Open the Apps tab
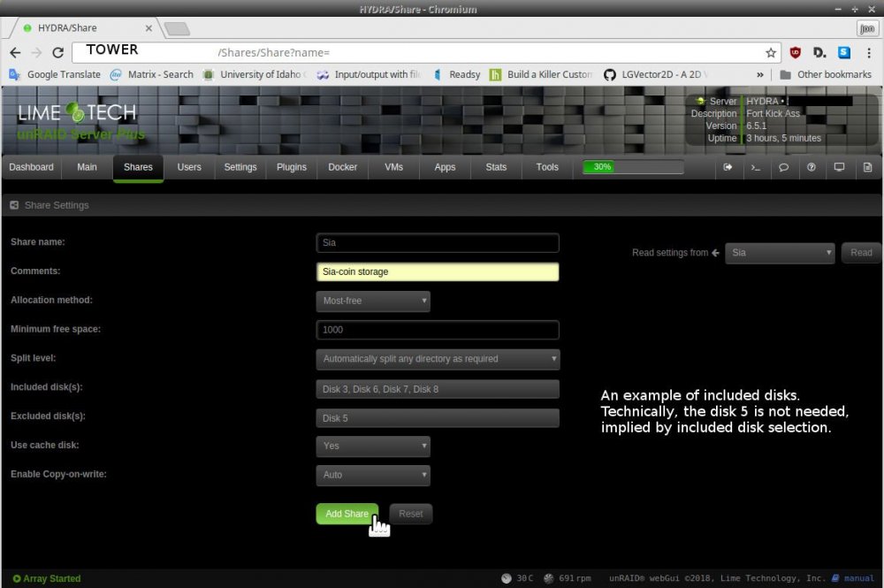The width and height of the screenshot is (884, 588). coord(445,167)
